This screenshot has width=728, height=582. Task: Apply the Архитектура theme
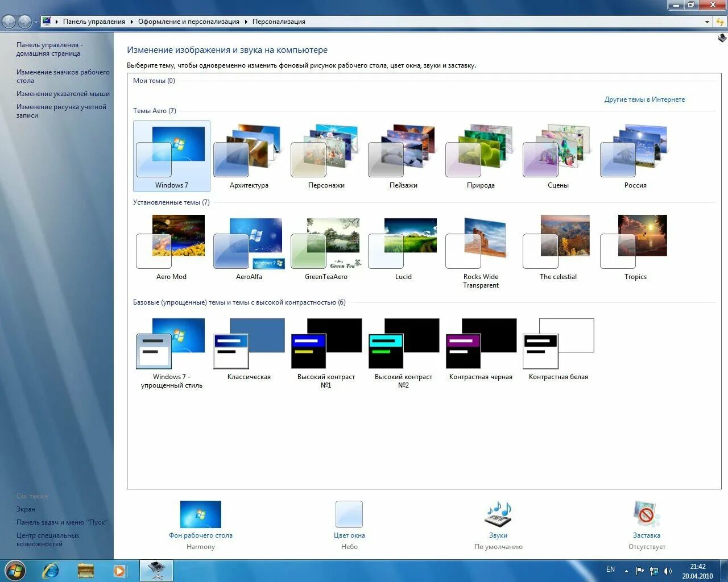pos(249,156)
